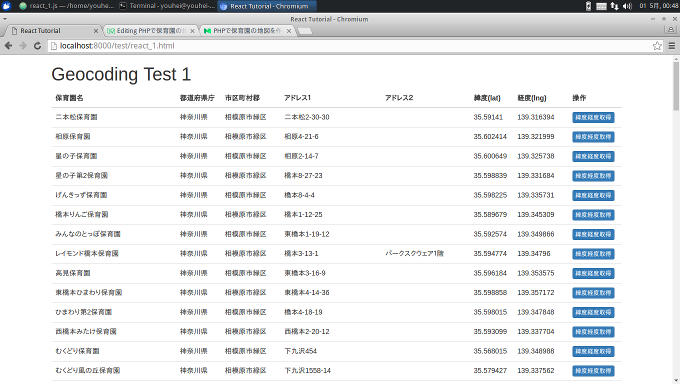Click パークスクウェア1階 address cell
The width and height of the screenshot is (680, 384).
(415, 254)
